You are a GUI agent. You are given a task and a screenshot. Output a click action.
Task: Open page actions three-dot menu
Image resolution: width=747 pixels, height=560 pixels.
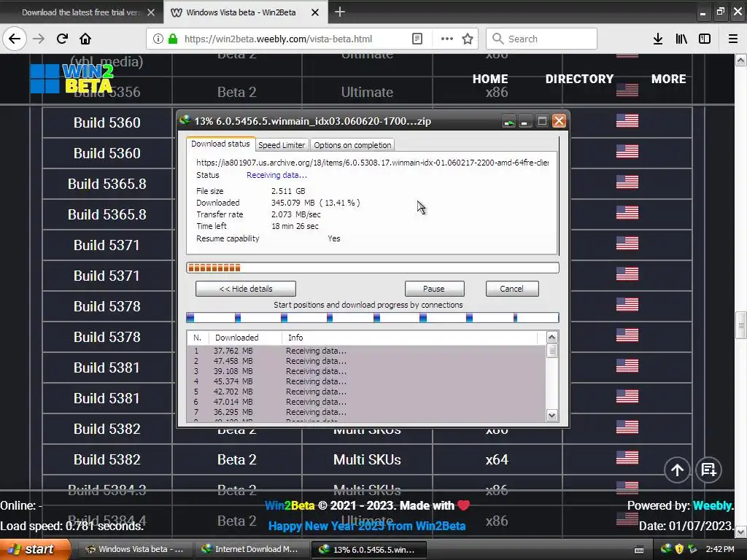pos(447,39)
